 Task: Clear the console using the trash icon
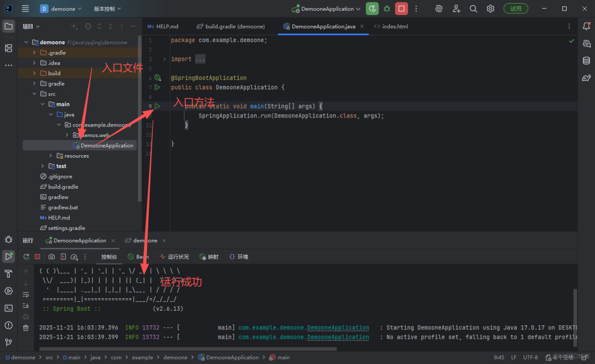[26, 327]
